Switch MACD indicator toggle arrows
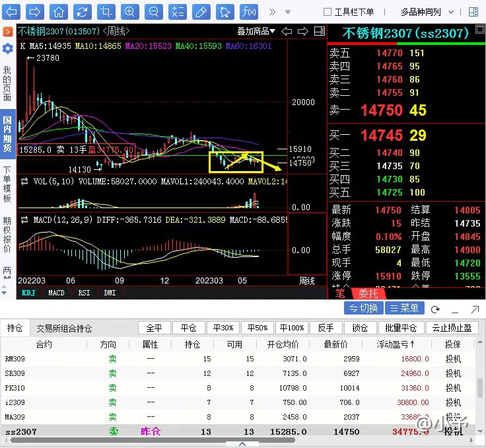 24,220
